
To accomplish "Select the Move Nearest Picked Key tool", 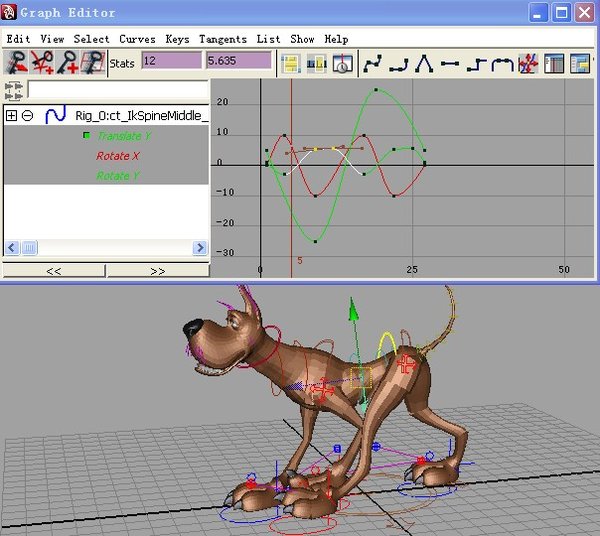I will coord(16,63).
